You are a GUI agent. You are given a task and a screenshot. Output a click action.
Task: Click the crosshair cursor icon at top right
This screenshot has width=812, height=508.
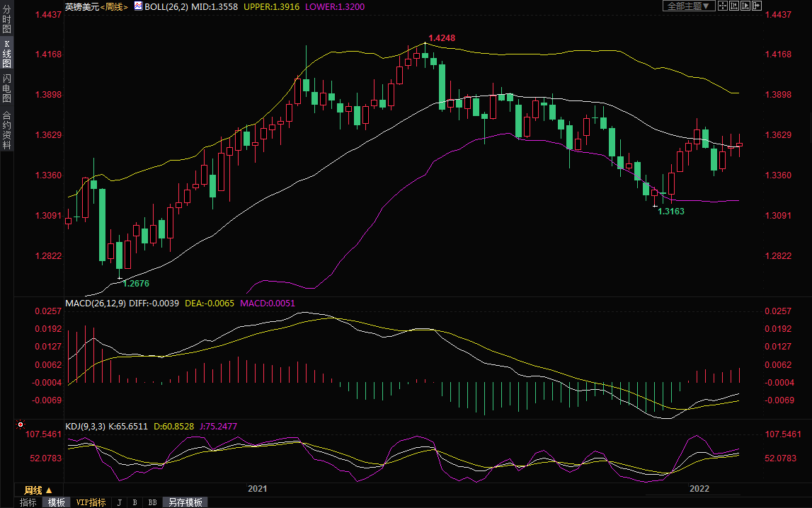pos(723,6)
